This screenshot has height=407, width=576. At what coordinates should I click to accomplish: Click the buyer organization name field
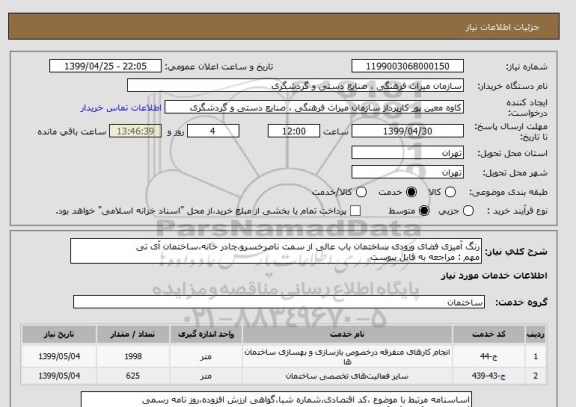coord(295,86)
